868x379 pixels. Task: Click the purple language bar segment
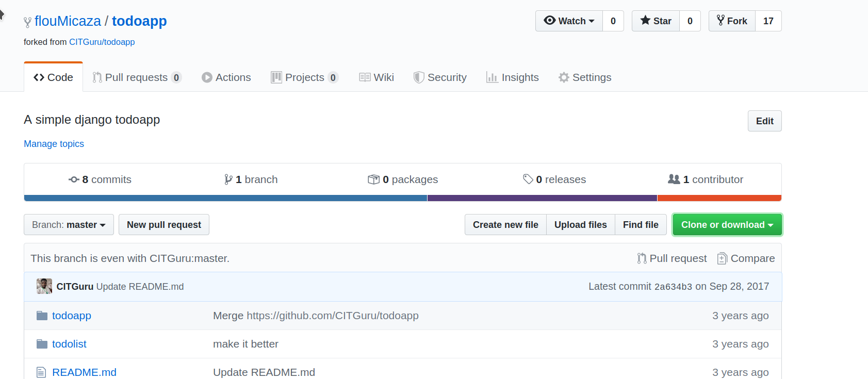(542, 198)
